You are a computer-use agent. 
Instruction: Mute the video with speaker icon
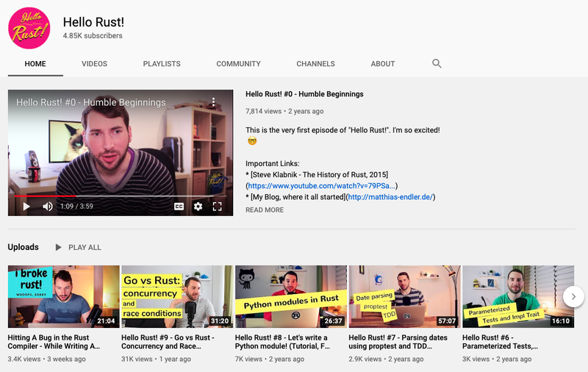coord(48,207)
